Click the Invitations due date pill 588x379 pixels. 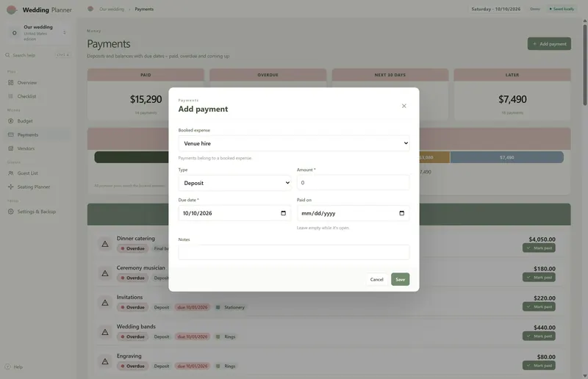[x=193, y=308]
